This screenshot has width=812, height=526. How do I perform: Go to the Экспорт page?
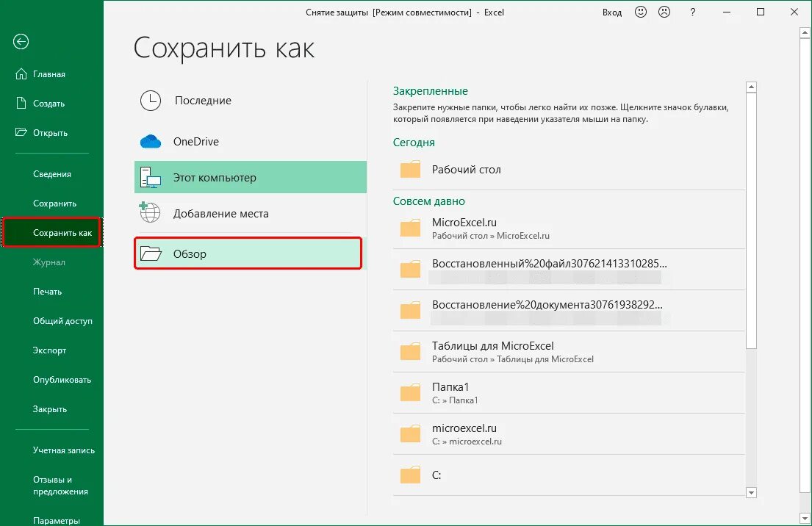[49, 350]
